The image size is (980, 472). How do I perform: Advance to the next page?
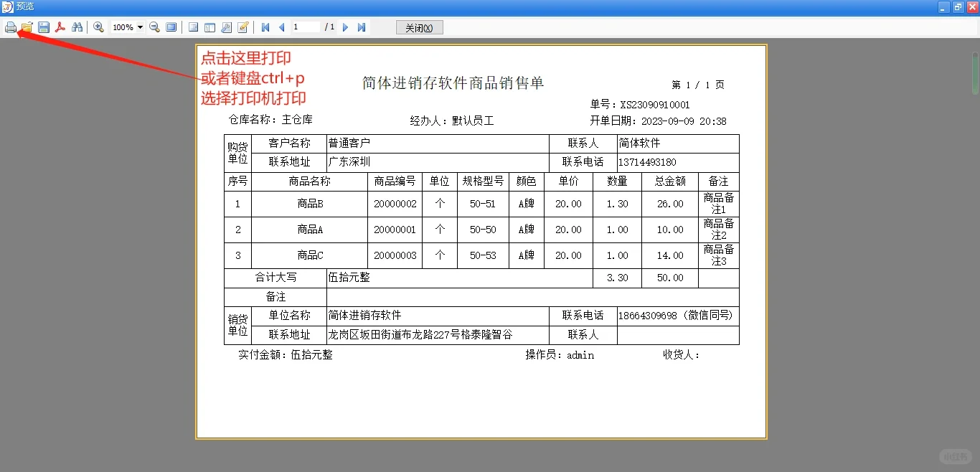(345, 27)
